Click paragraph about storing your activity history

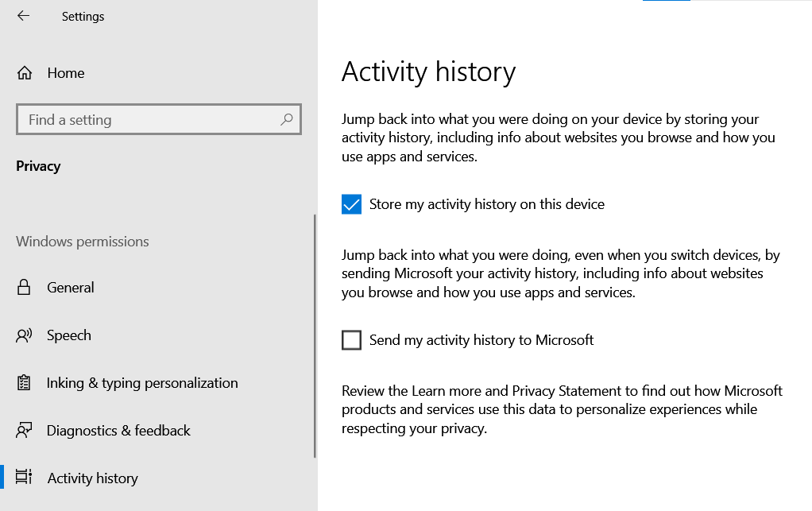559,137
